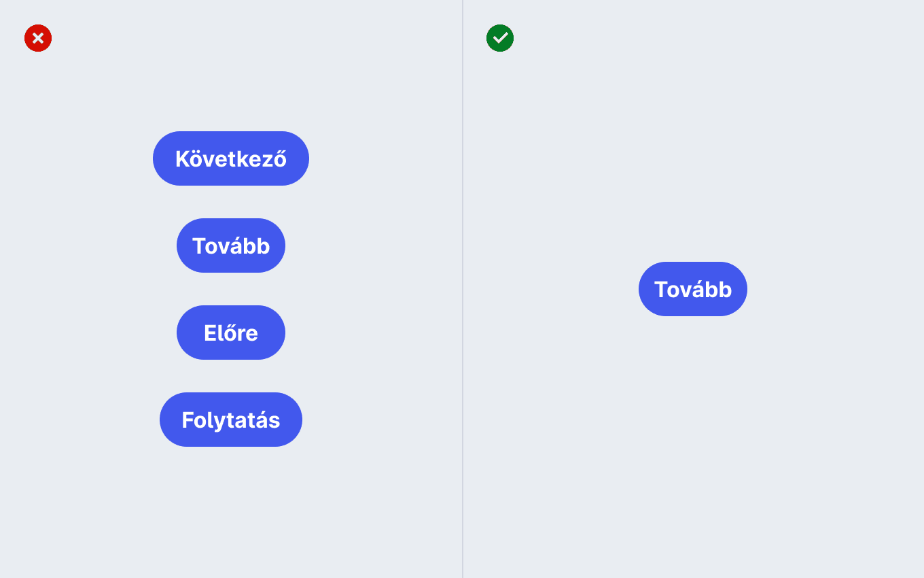This screenshot has width=924, height=578.
Task: Choose the blue pill labeled Folytatás
Action: tap(231, 420)
